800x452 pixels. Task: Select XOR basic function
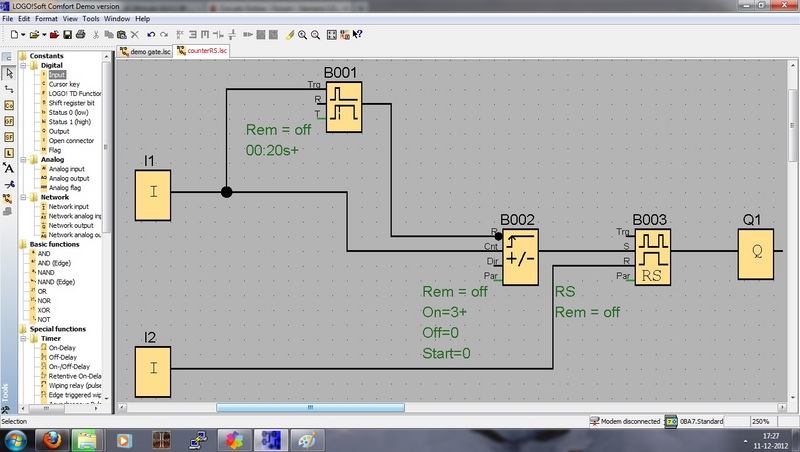pyautogui.click(x=44, y=310)
